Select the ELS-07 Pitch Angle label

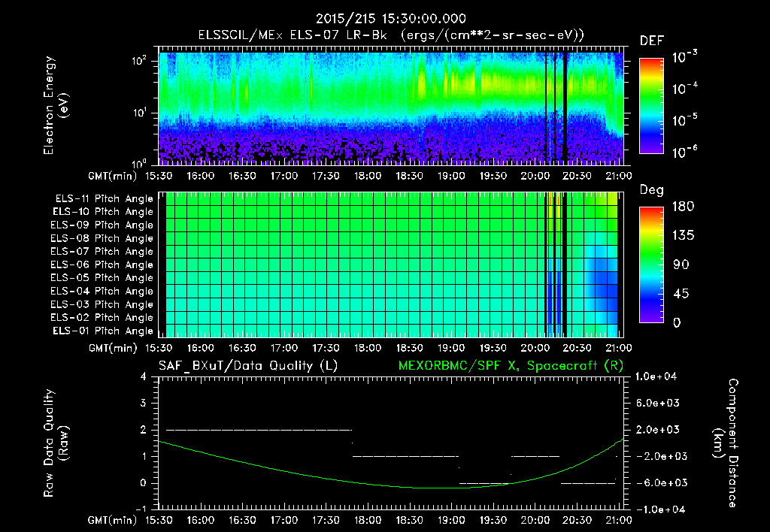(x=102, y=252)
